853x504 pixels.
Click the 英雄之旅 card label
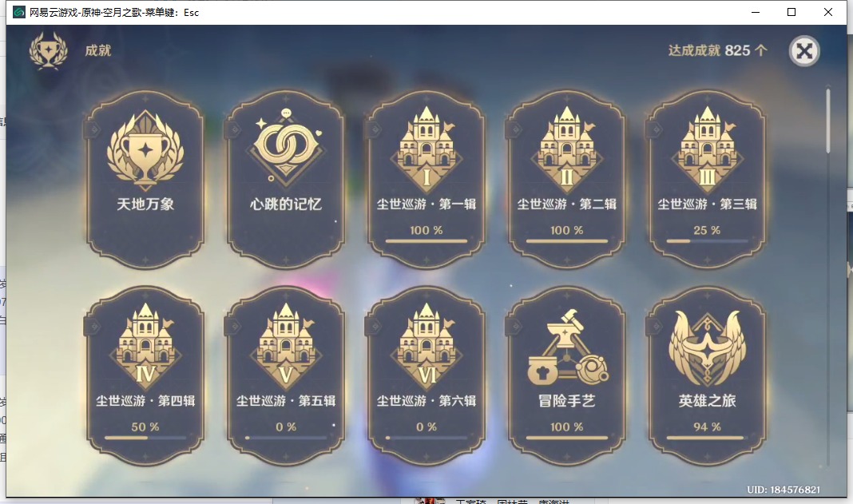tap(707, 401)
